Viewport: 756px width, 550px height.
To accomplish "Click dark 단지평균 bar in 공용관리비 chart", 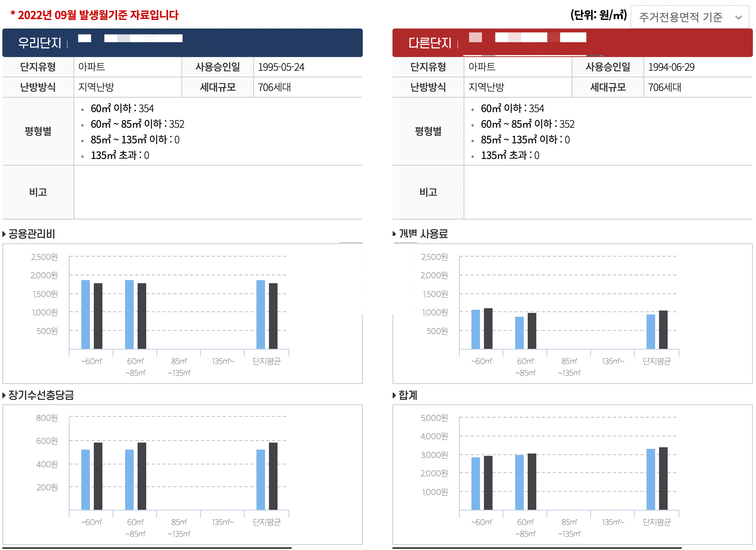I will (x=273, y=316).
